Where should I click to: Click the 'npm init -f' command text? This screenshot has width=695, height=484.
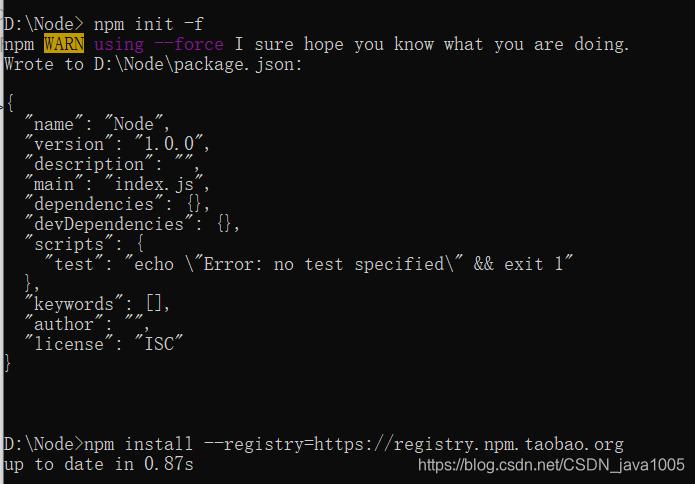tap(148, 24)
